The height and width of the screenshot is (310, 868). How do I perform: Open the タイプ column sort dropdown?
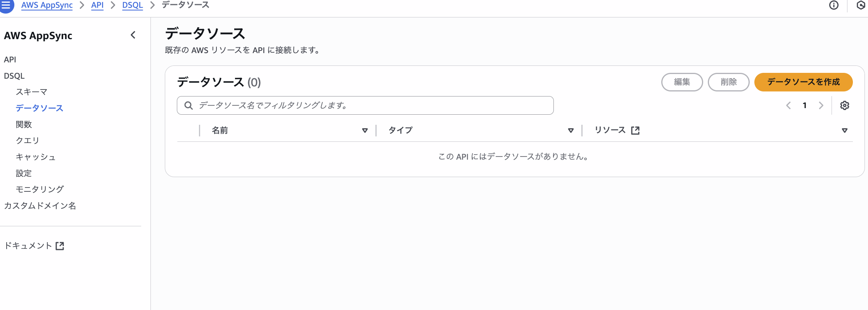[571, 131]
